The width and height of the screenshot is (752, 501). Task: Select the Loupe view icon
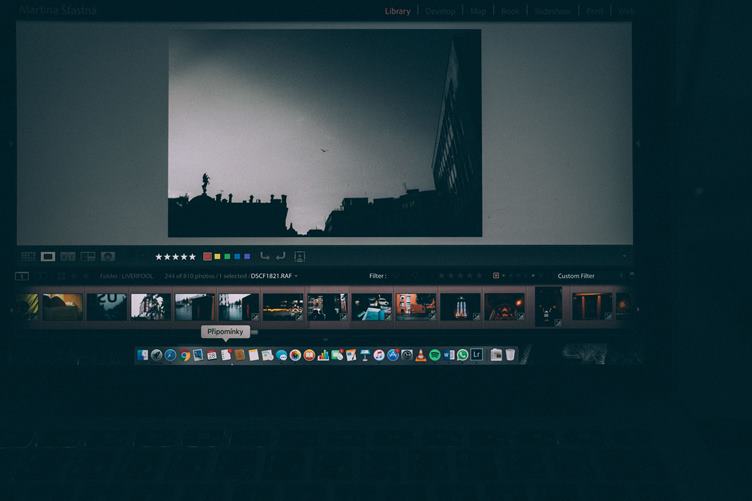point(48,256)
